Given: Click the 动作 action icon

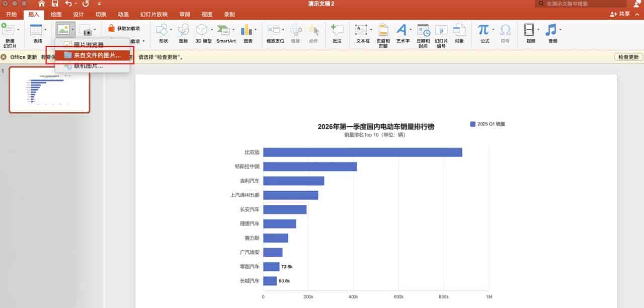Looking at the screenshot, I should coord(313,30).
